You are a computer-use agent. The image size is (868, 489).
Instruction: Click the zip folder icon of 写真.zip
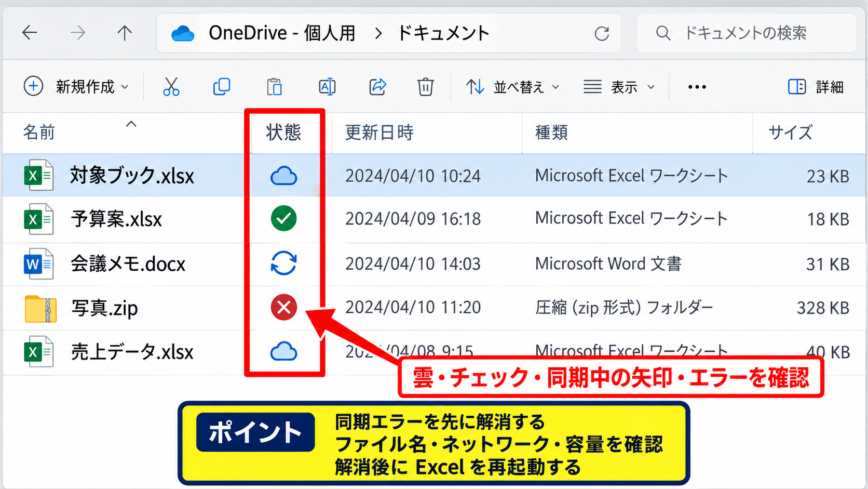pyautogui.click(x=40, y=309)
